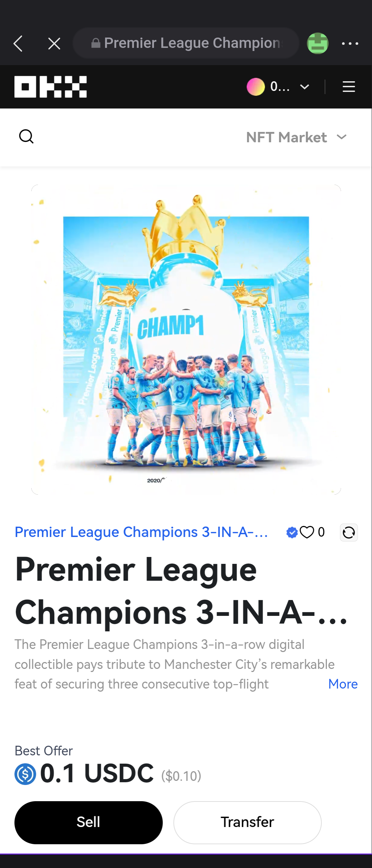Tap the Sell button
372x868 pixels.
coord(89,823)
